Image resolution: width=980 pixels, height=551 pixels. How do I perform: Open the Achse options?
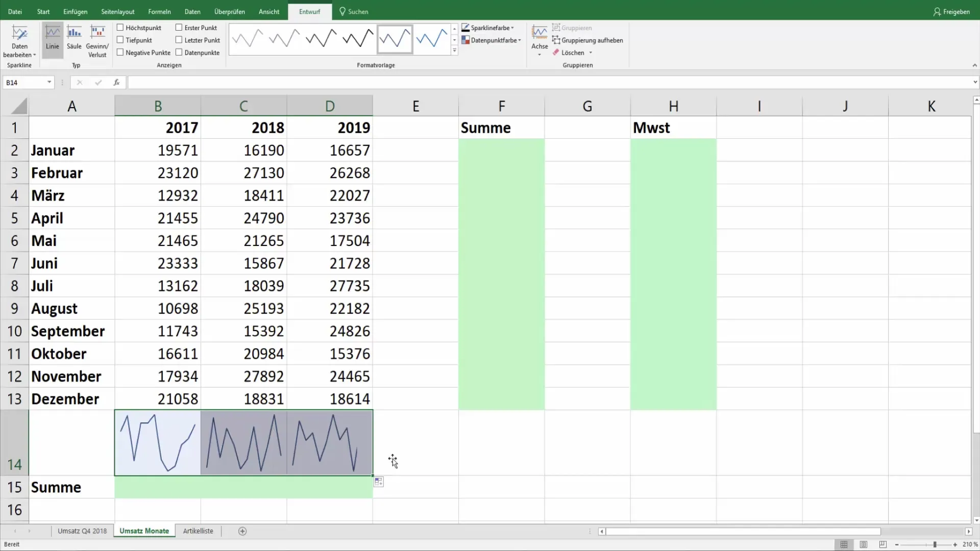[540, 41]
